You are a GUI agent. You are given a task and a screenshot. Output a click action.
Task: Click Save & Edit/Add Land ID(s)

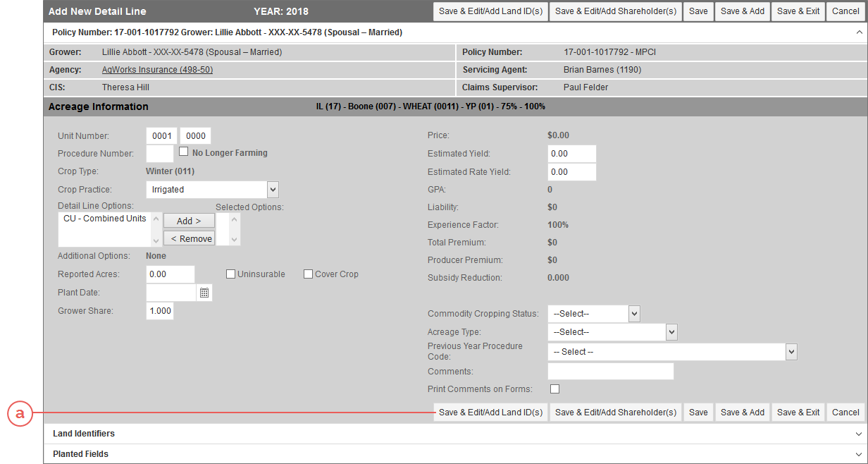pyautogui.click(x=490, y=412)
